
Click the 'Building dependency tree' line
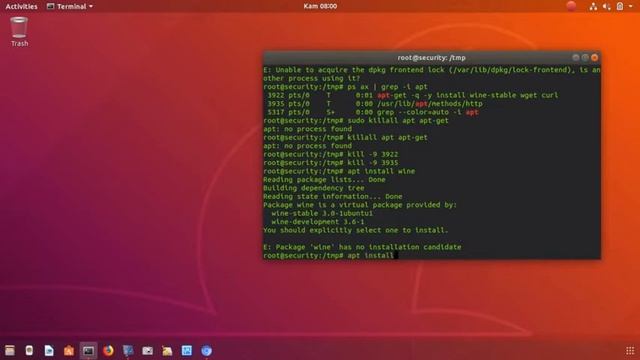[313, 188]
